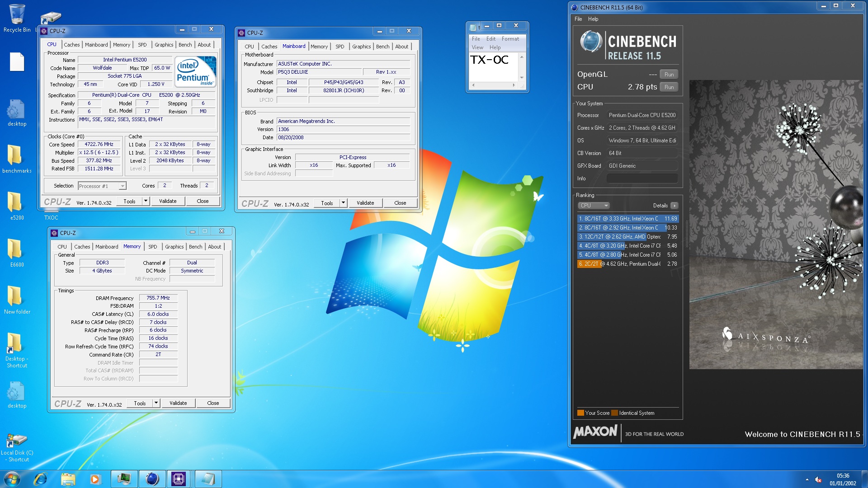The width and height of the screenshot is (868, 488).
Task: Open SPD tab in the Mainboard CPU-Z window
Action: click(x=340, y=47)
